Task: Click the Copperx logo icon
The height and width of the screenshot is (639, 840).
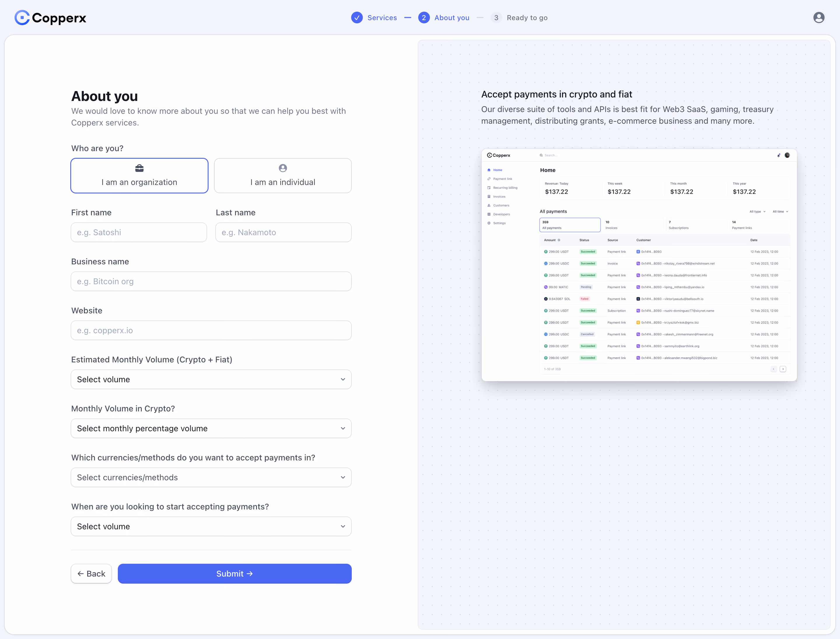Action: 22,18
